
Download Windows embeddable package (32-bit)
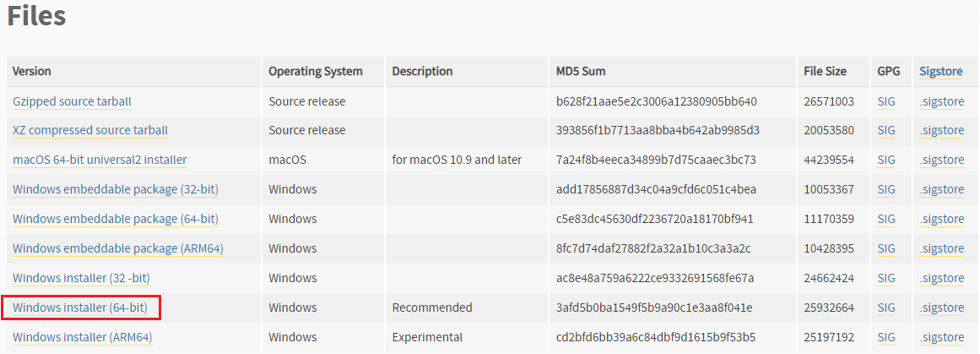coord(115,189)
